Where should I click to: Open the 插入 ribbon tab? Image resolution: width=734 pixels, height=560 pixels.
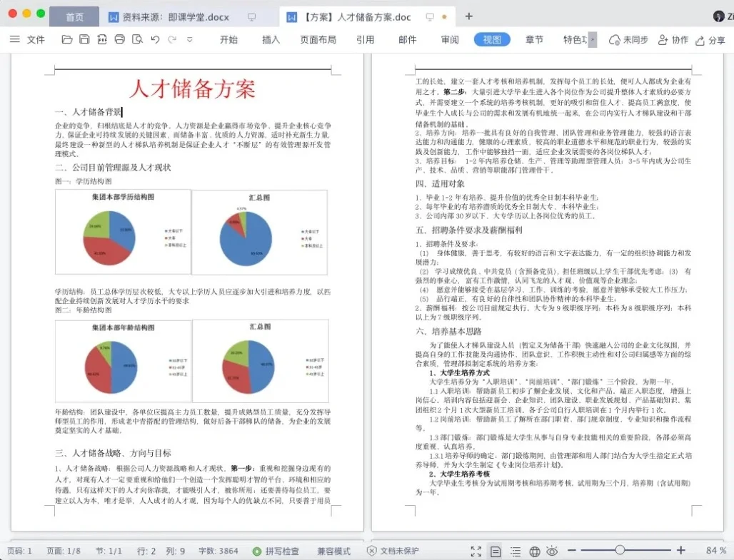[271, 40]
